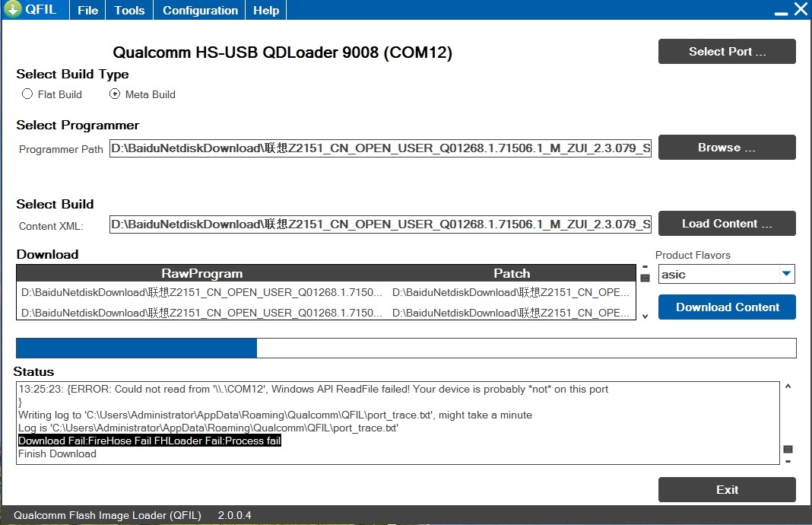Select the Flat Build radio button
Screen dimensions: 812x525
pos(27,94)
